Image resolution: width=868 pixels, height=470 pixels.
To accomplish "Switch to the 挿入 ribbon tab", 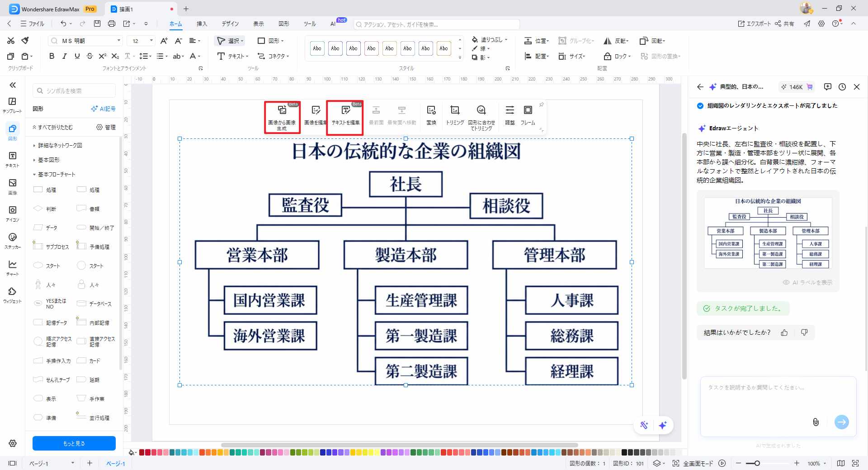I will [202, 24].
